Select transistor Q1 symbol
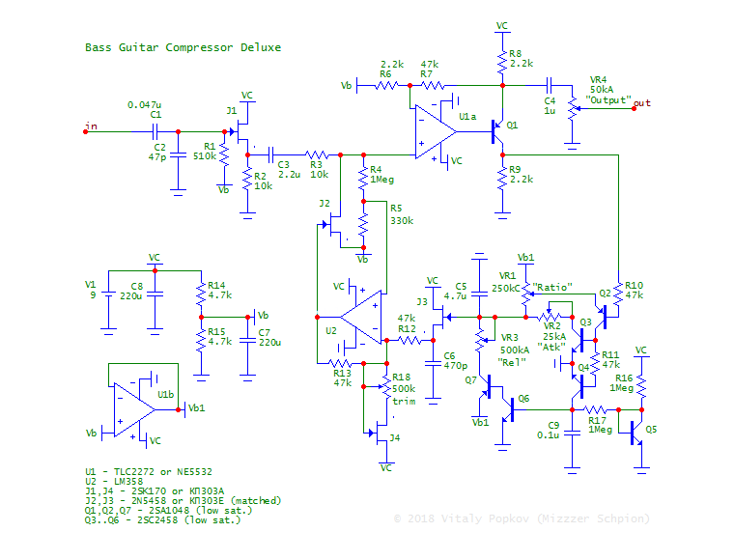Viewport: 734px width, 560px height. point(497,126)
